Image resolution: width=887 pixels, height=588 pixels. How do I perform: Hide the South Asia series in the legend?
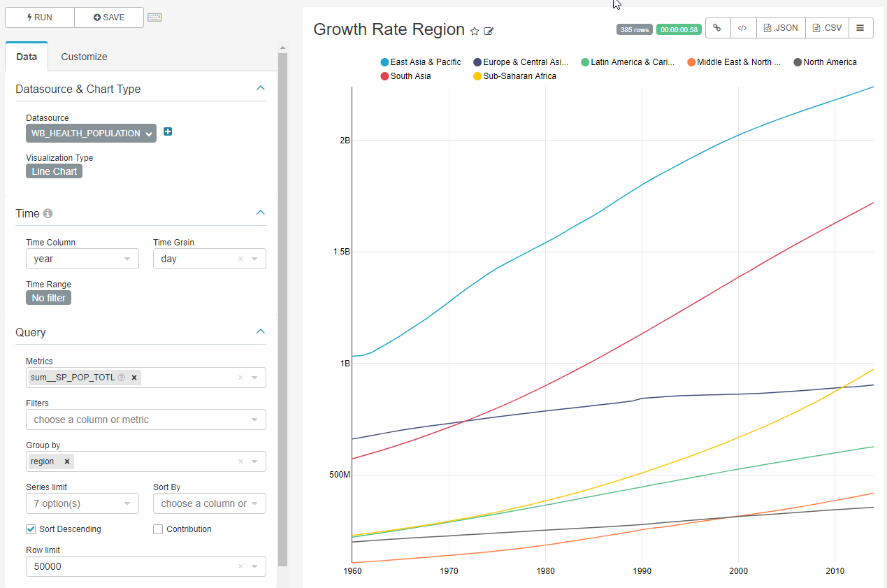click(405, 76)
